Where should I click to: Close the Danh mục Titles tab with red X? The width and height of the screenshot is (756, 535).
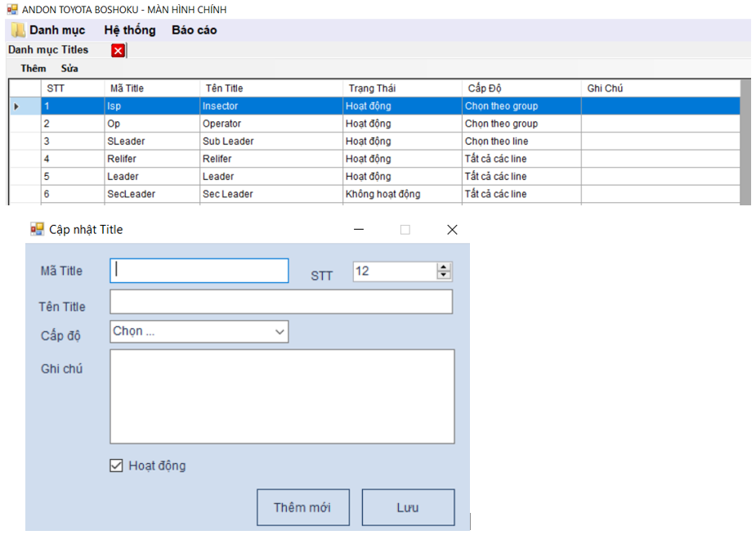118,51
